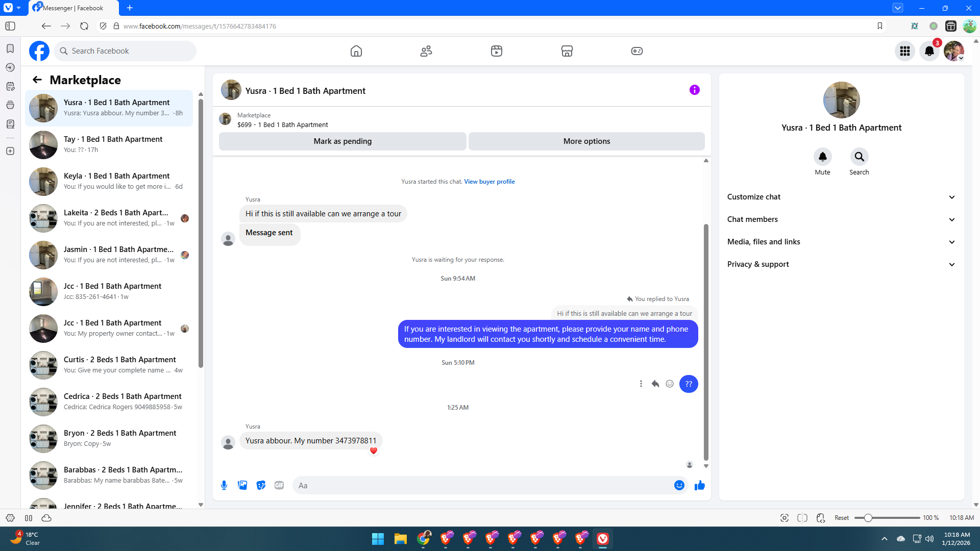
Task: Reply to the ?? message
Action: (655, 384)
